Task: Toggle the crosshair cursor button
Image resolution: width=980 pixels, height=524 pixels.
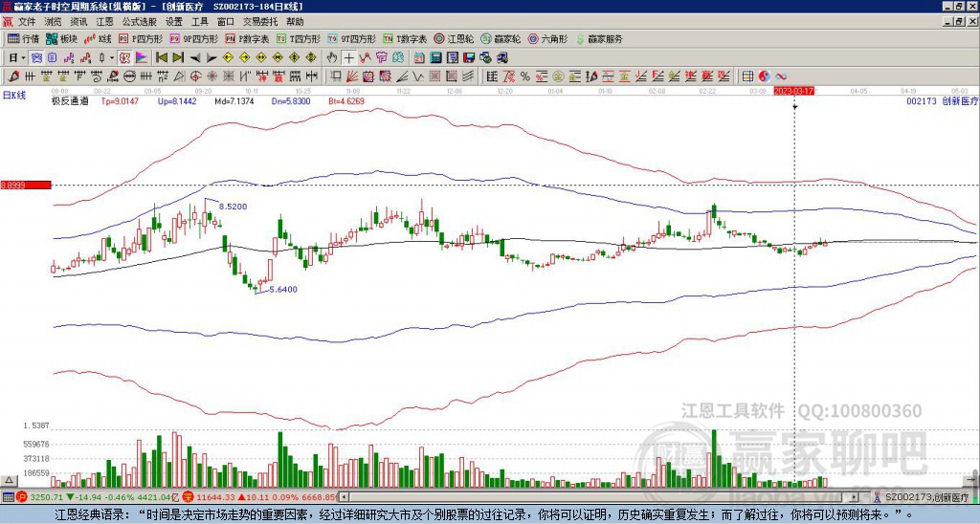Action: [348, 58]
